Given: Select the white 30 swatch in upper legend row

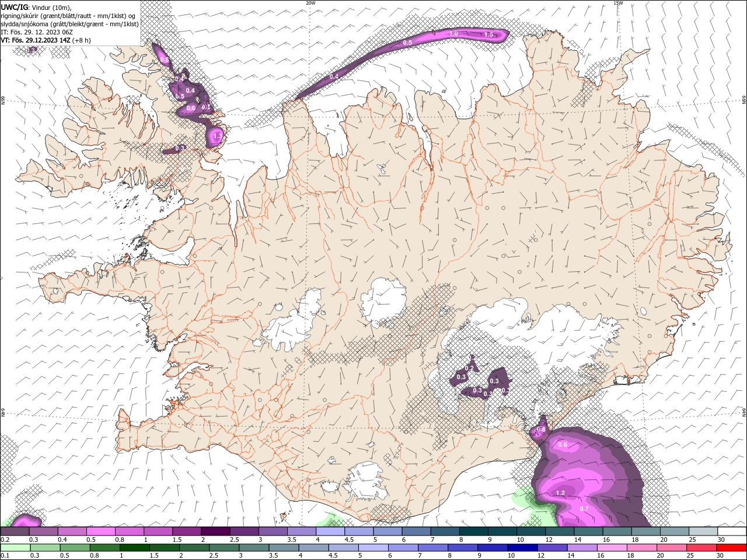Looking at the screenshot, I should coord(732,531).
